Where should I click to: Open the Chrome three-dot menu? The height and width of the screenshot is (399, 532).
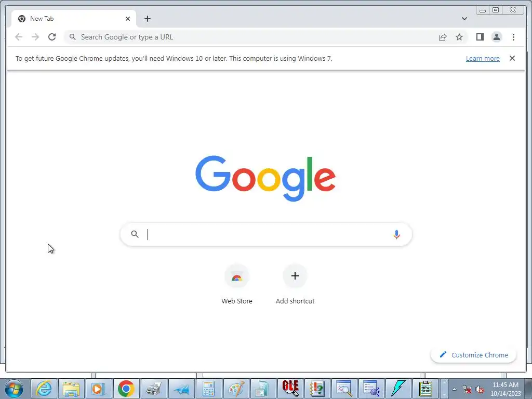[x=513, y=37]
